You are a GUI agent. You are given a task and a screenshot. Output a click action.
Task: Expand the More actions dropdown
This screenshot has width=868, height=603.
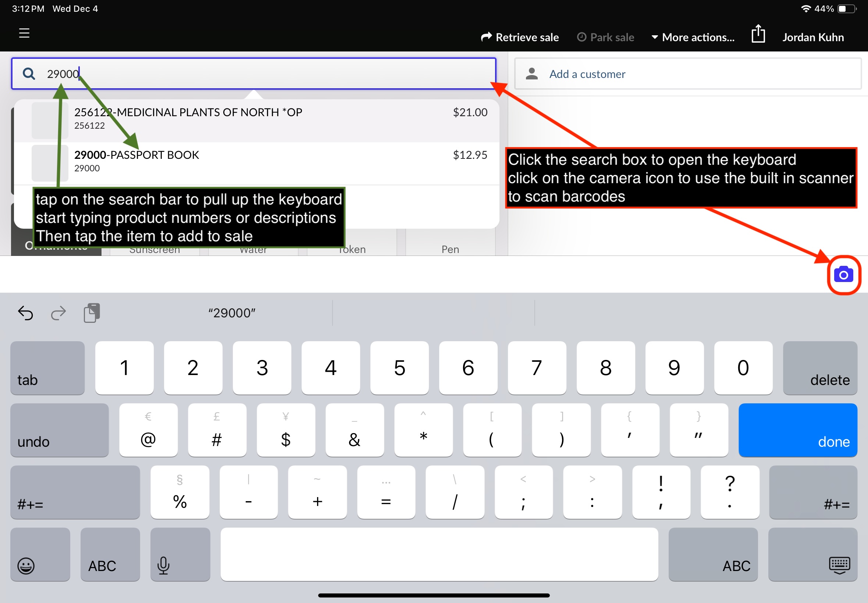coord(693,37)
